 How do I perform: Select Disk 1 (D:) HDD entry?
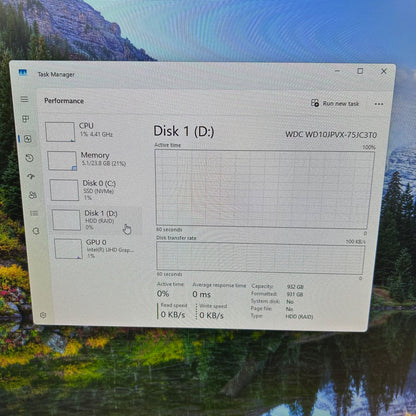tap(96, 219)
